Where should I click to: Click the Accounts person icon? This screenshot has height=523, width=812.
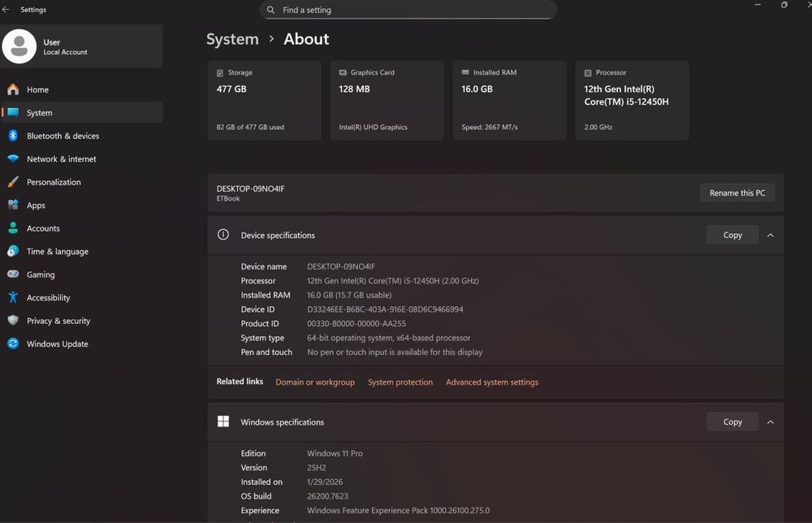click(x=13, y=228)
